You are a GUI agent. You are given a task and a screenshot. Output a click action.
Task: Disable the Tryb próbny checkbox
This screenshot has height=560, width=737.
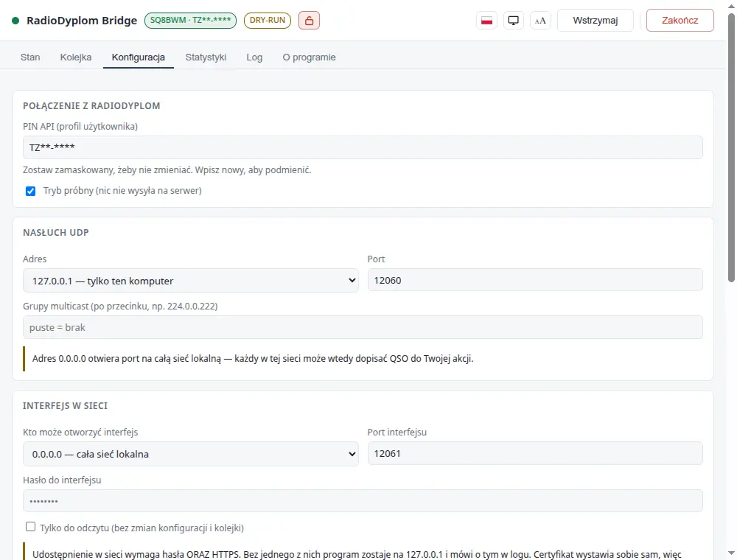tap(30, 191)
